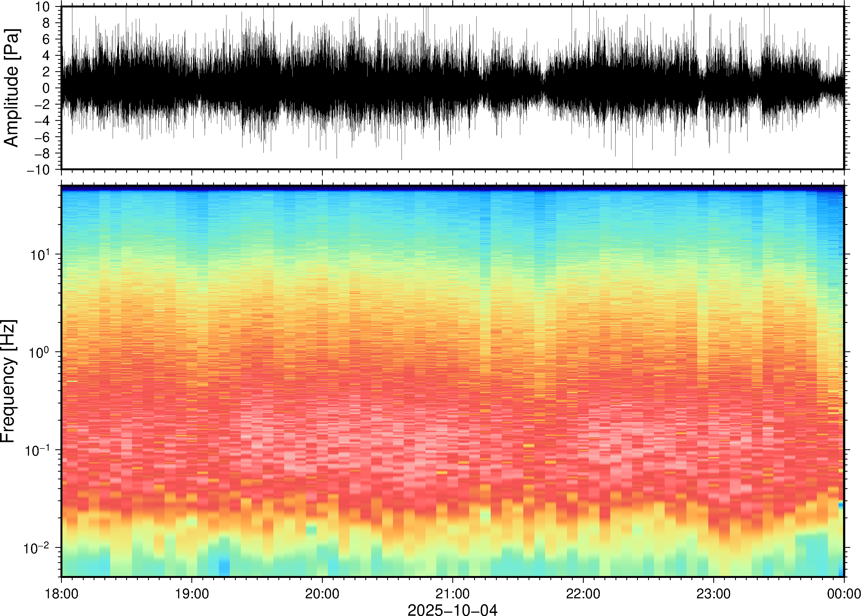The image size is (861, 616).
Task: Click the 10⁰ frequency tick label
Action: (x=39, y=352)
